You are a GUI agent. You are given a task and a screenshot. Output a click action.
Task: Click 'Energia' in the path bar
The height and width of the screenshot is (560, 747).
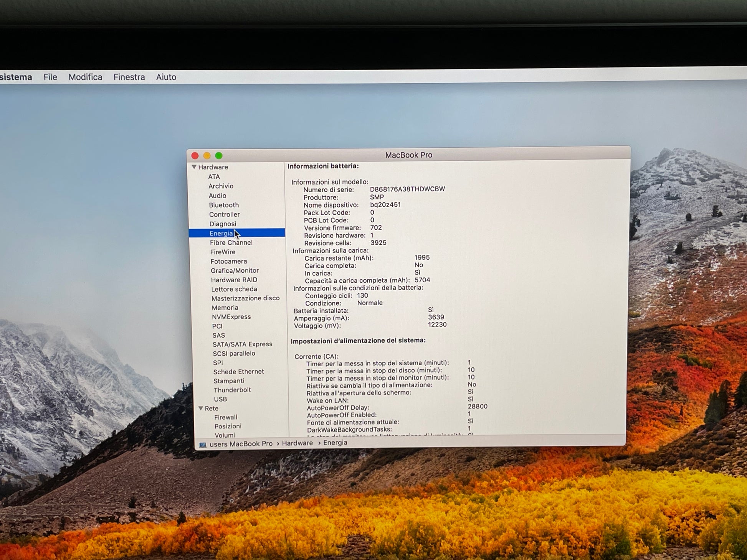[x=335, y=443]
